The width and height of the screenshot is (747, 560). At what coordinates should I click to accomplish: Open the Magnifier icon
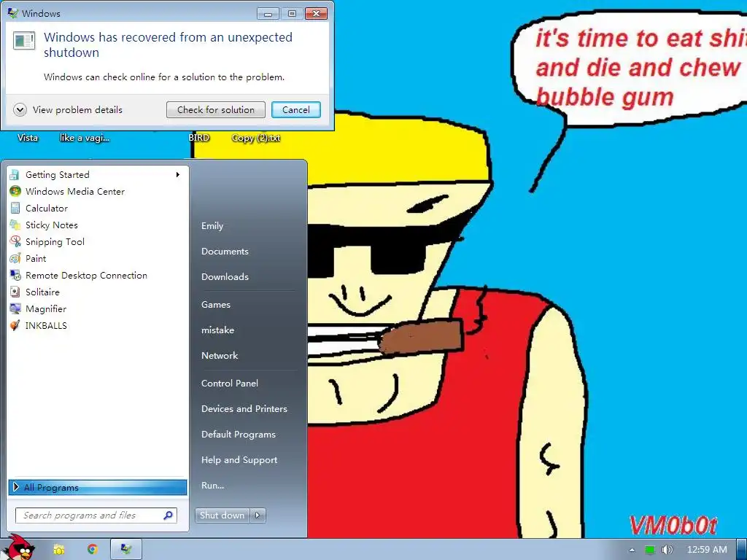pos(15,308)
